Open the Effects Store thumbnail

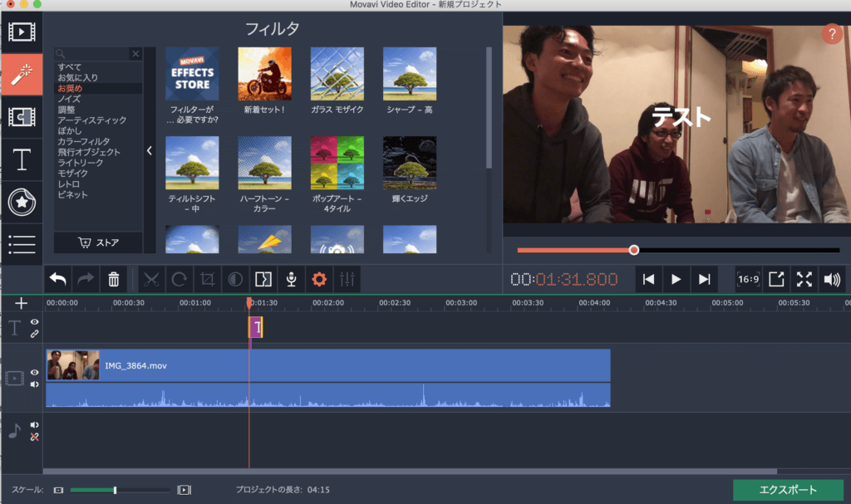tap(192, 74)
